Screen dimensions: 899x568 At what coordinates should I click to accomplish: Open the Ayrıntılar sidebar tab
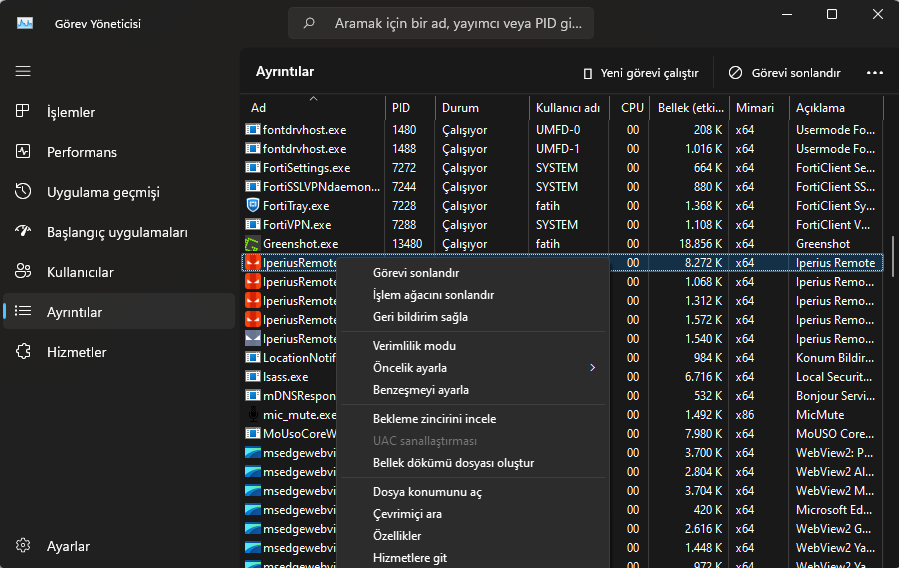[119, 311]
